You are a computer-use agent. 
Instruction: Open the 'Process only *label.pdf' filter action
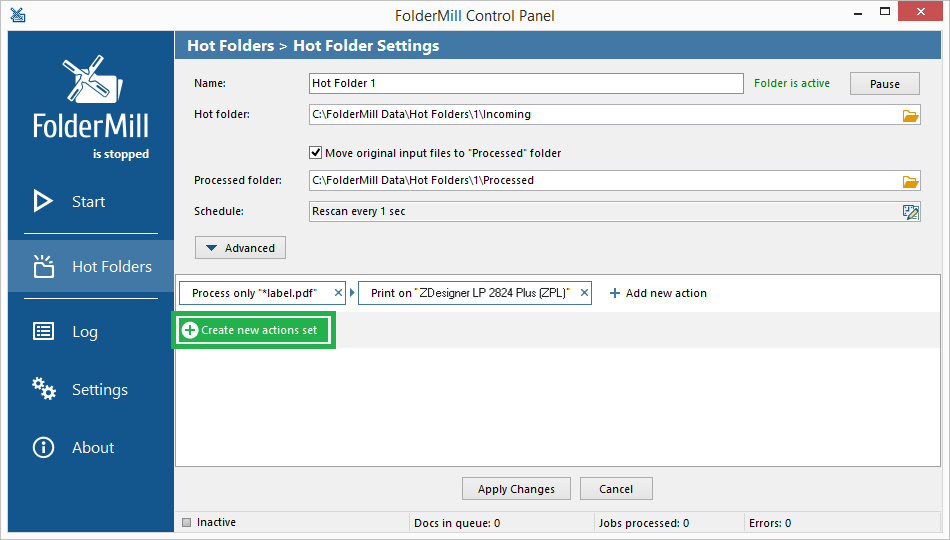pyautogui.click(x=254, y=293)
